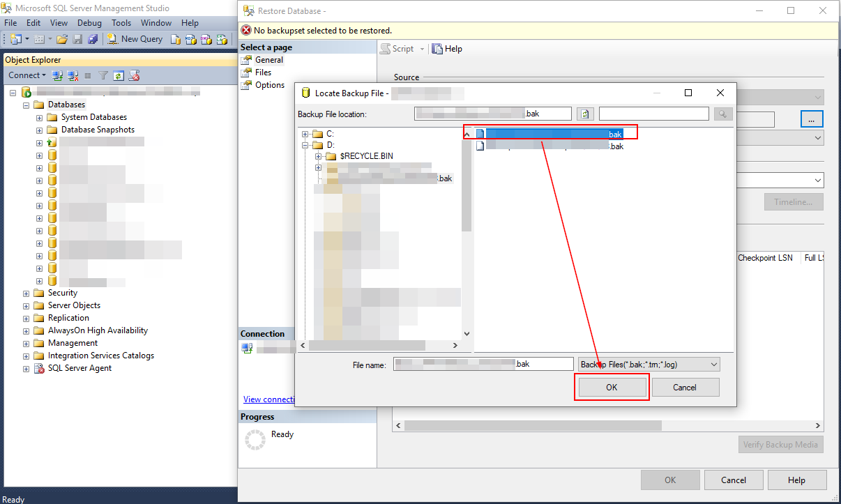Open the Tools menu

(x=121, y=23)
